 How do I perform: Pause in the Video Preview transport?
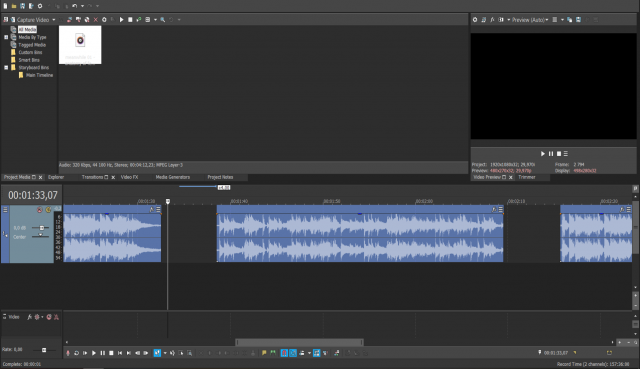coord(551,153)
